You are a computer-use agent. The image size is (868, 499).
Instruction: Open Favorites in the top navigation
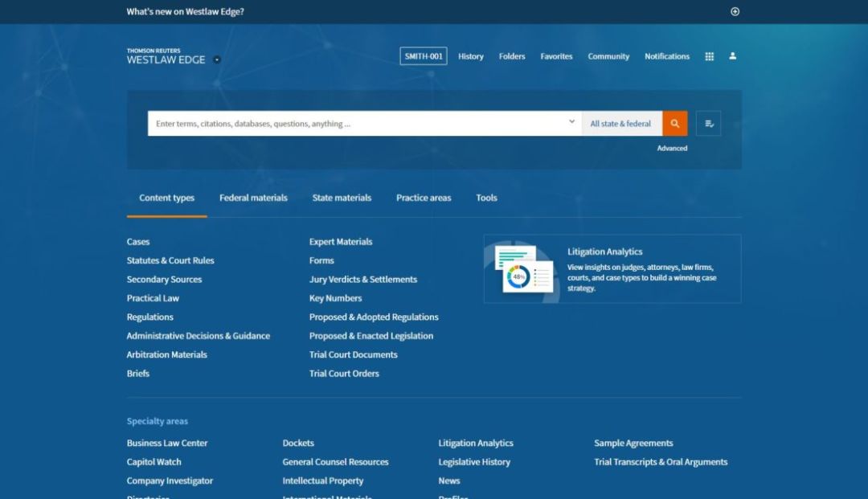point(556,56)
